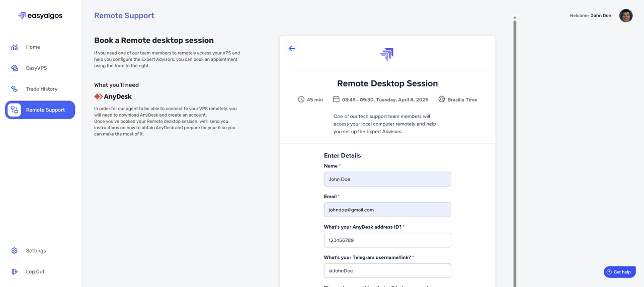Viewport: 644px width, 287px height.
Task: Click the Remote Support sidebar icon
Action: [15, 110]
